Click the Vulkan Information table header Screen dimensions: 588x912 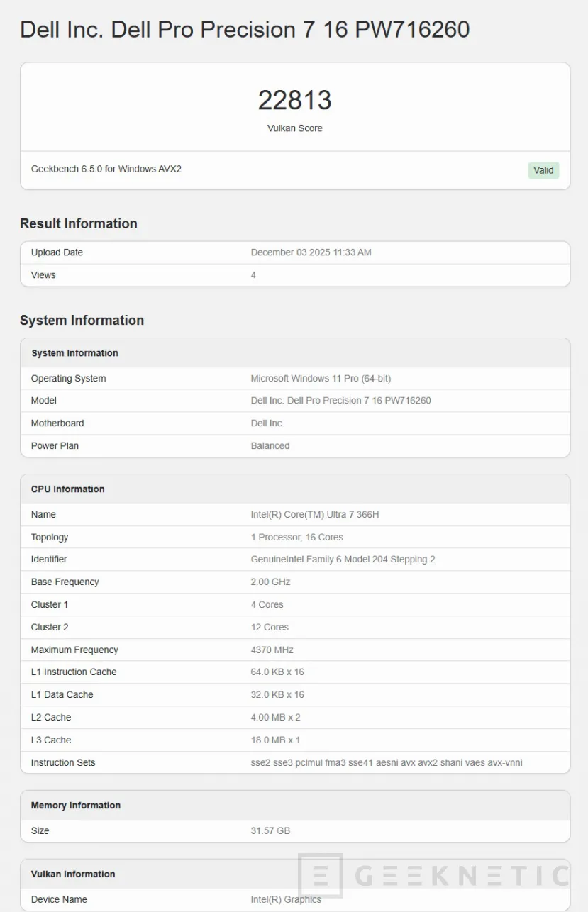point(73,874)
